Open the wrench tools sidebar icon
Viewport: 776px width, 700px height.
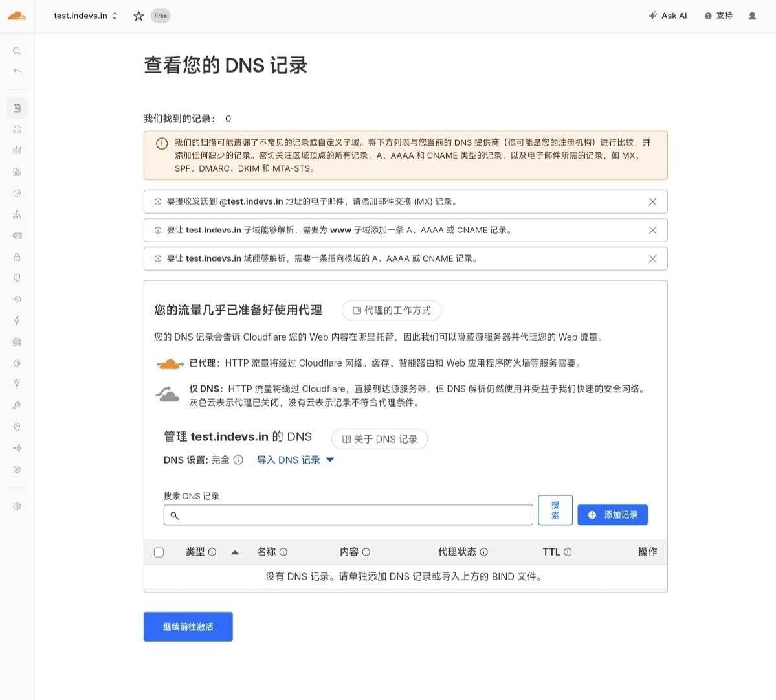17,406
